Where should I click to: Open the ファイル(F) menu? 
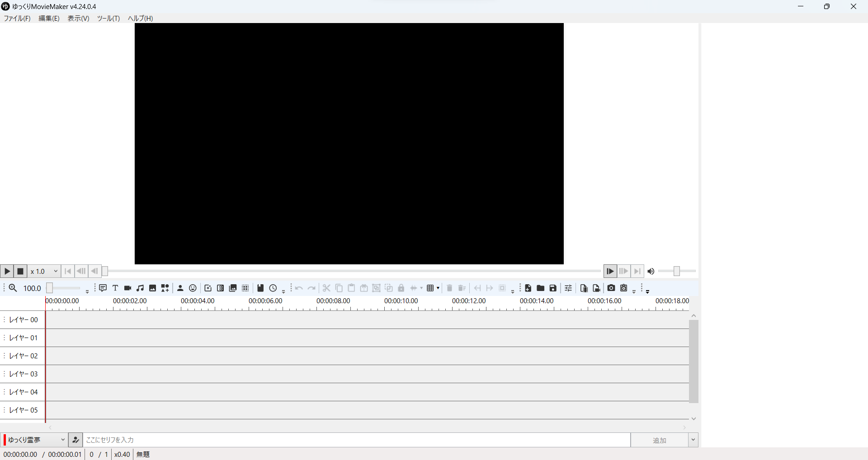pyautogui.click(x=17, y=19)
